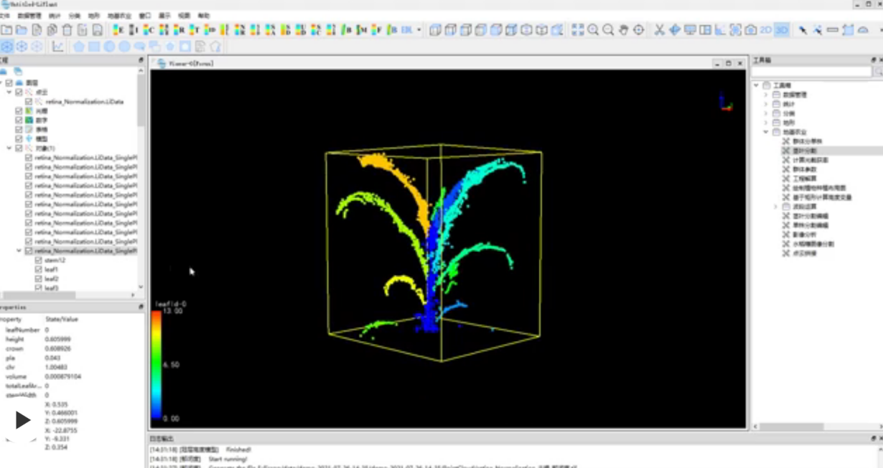Switch to 2D view mode
The height and width of the screenshot is (468, 883).
pyautogui.click(x=766, y=30)
